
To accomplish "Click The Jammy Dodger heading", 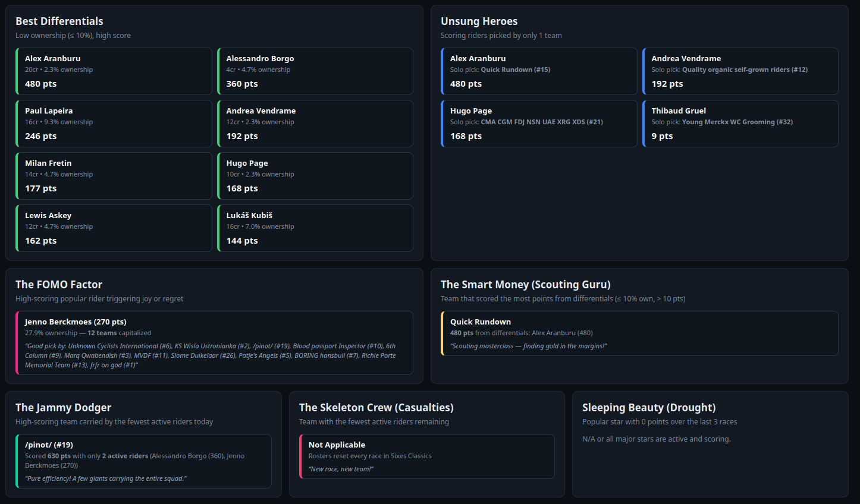I will [63, 408].
